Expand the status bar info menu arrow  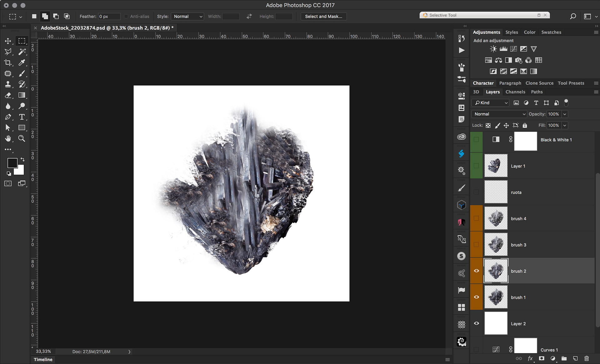pyautogui.click(x=129, y=352)
